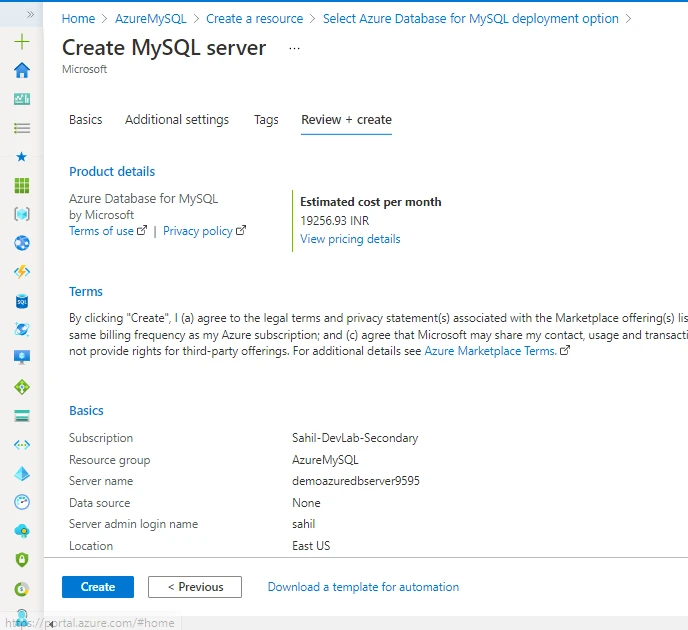Go to Home via sidebar house icon

[x=22, y=70]
